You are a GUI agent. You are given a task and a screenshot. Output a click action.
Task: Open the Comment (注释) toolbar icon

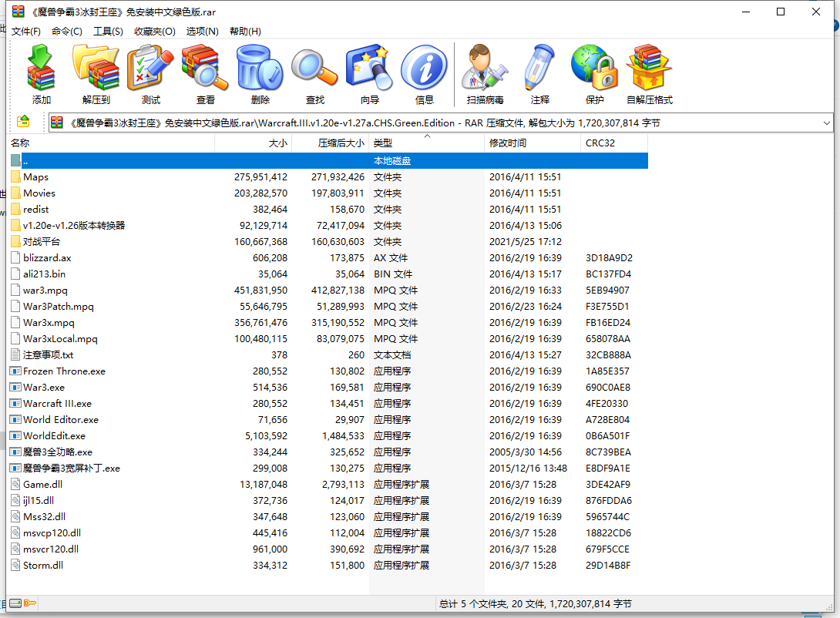tap(539, 74)
